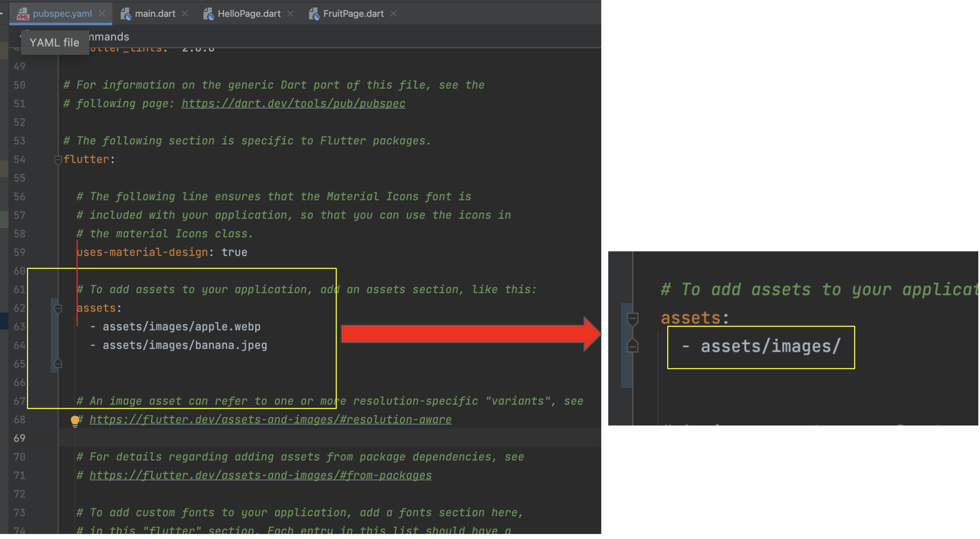The image size is (980, 539).
Task: Click the yellow lightbulb intention icon
Action: click(x=75, y=420)
